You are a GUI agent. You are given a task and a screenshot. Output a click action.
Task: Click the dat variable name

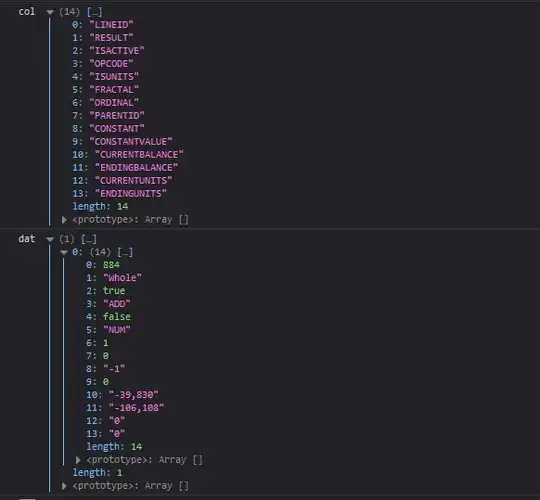point(27,239)
